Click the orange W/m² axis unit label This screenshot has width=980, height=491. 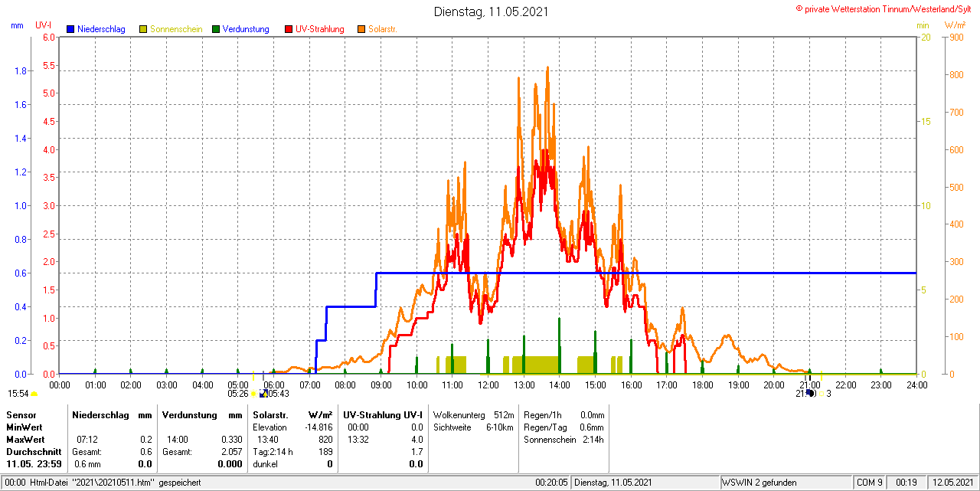tap(955, 25)
